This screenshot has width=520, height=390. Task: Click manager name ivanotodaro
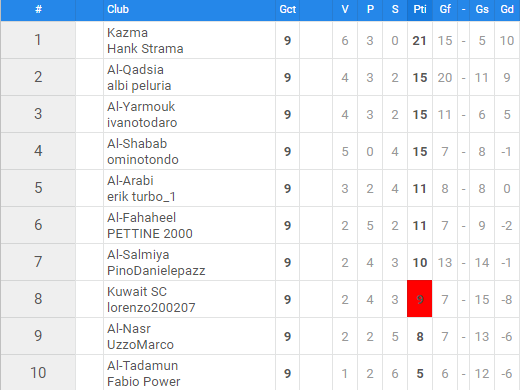tap(142, 123)
